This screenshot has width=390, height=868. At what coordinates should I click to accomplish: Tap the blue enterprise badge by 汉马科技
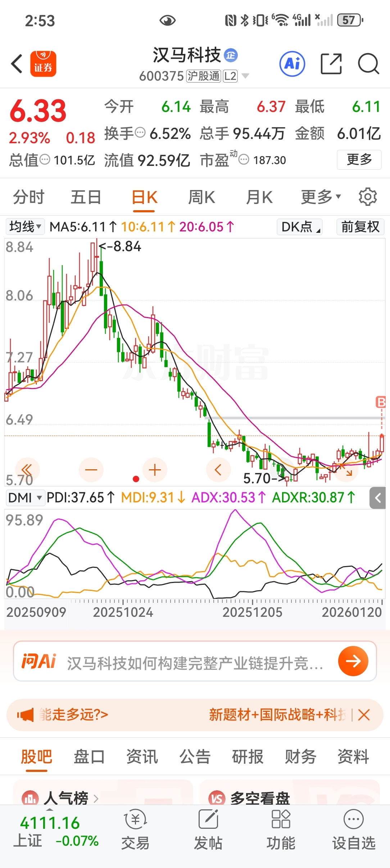click(231, 55)
